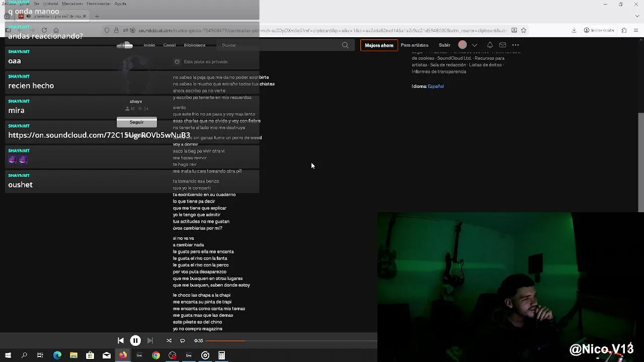
Task: Open Task View on the taskbar
Action: [x=40, y=355]
